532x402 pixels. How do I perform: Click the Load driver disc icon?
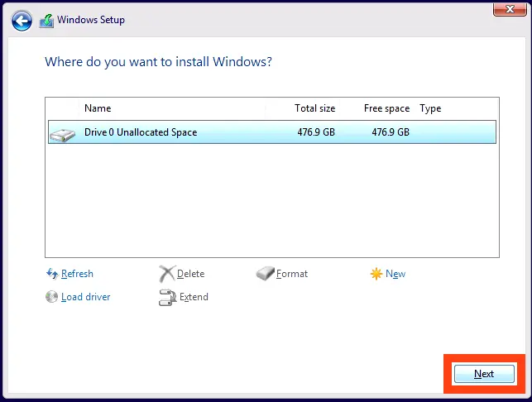coord(51,296)
